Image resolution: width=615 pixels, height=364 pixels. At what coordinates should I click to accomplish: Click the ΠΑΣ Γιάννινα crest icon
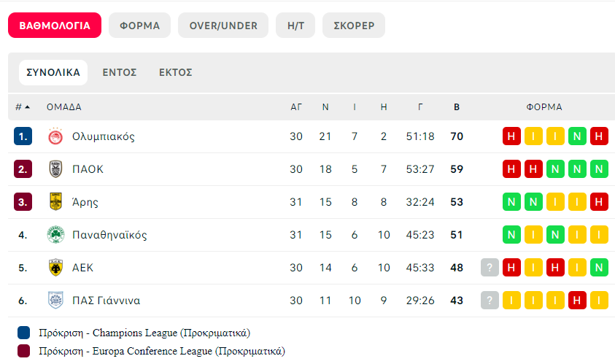click(55, 300)
